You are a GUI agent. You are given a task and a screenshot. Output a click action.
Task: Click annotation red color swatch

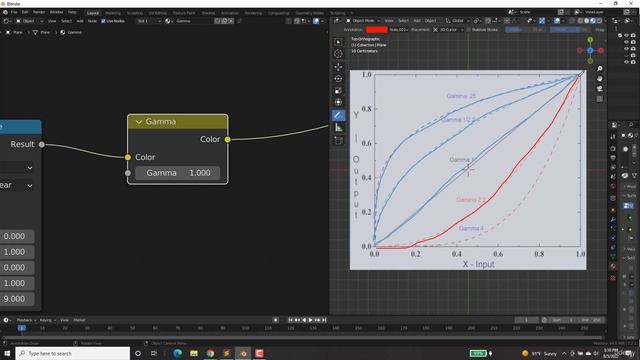click(x=377, y=29)
